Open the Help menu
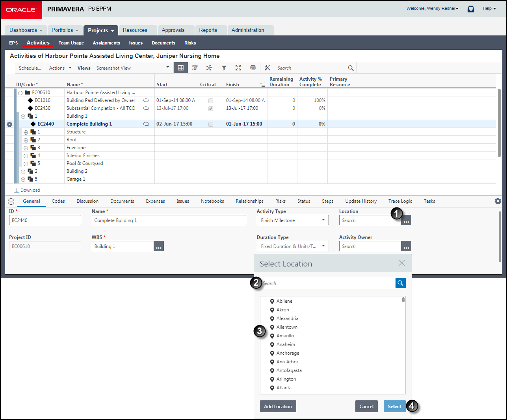Screen dimensions: 507x420 tap(489, 8)
